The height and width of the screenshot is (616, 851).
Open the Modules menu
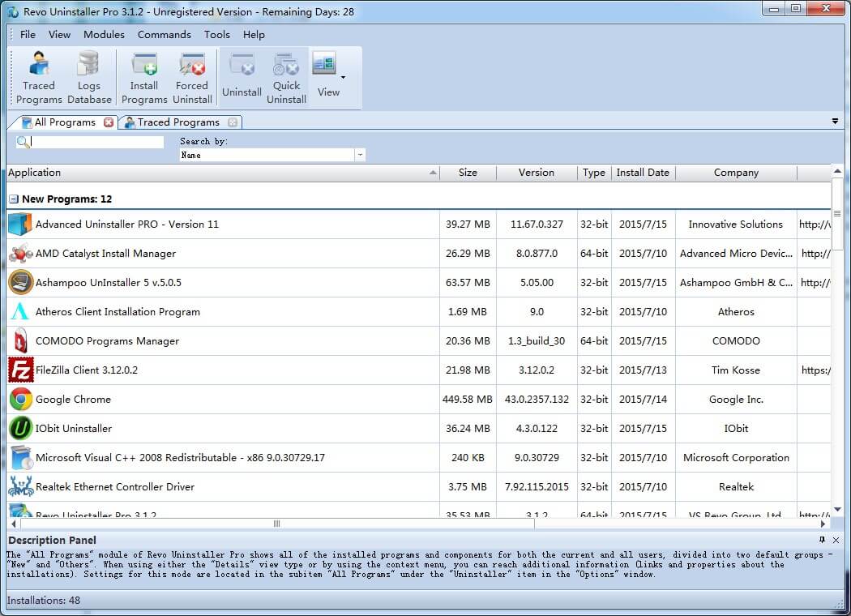[104, 35]
